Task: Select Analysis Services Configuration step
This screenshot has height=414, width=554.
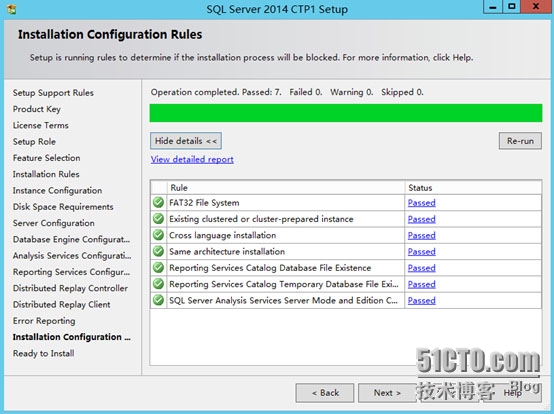Action: pos(72,255)
